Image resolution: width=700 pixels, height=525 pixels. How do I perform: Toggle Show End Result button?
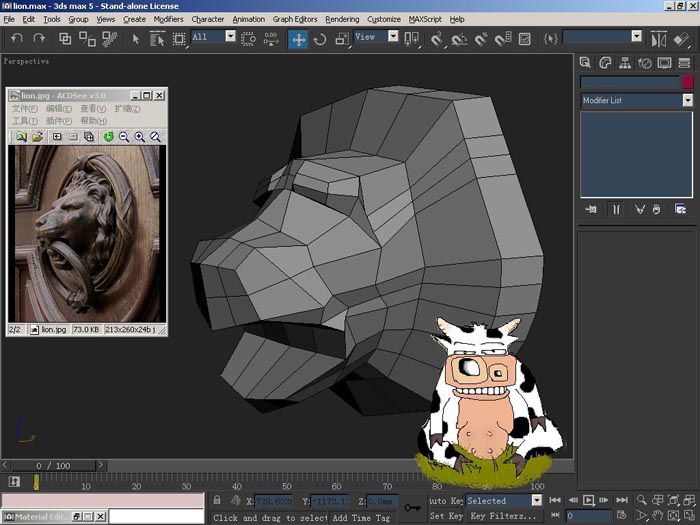(616, 209)
